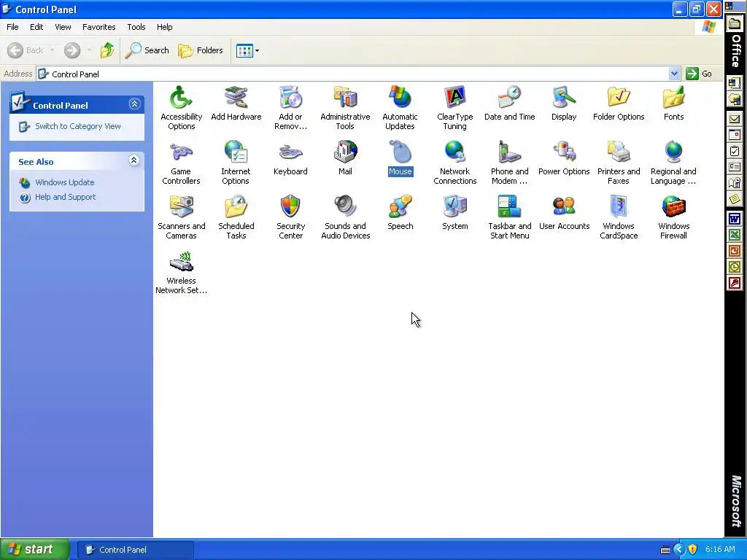The width and height of the screenshot is (747, 560).
Task: Select Folder Options icon
Action: [x=619, y=98]
